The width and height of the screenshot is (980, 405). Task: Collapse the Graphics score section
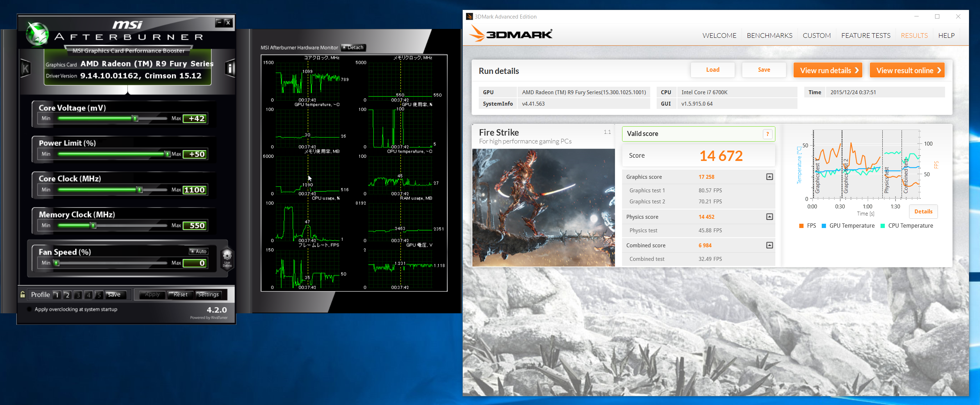point(769,177)
